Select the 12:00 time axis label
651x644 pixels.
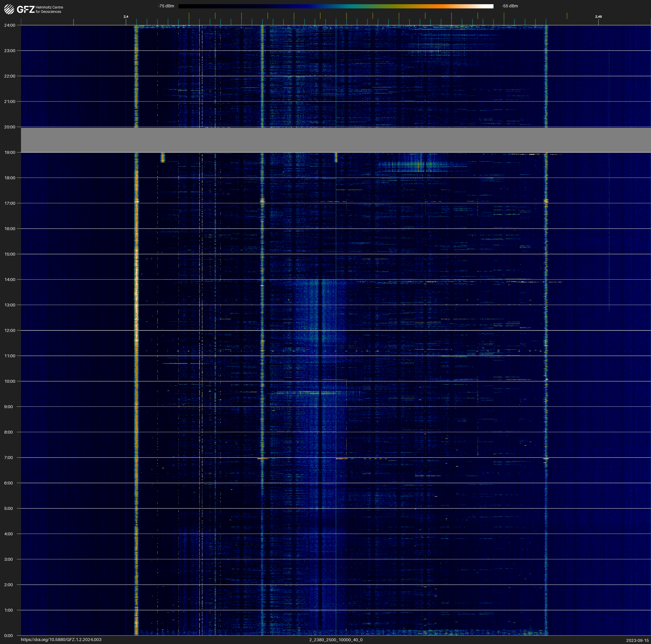click(x=10, y=330)
